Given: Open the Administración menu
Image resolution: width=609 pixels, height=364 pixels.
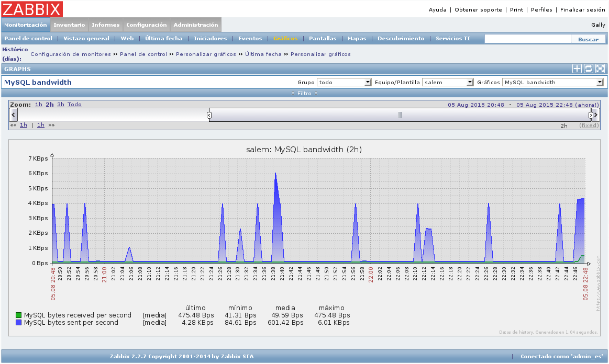Looking at the screenshot, I should [196, 25].
